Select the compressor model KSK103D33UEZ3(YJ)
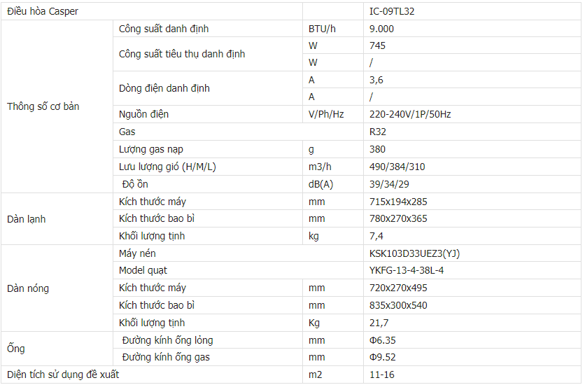 click(415, 253)
